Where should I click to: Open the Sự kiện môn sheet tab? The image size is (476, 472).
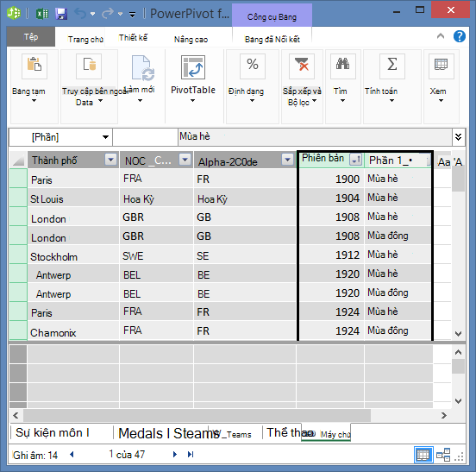click(x=53, y=432)
